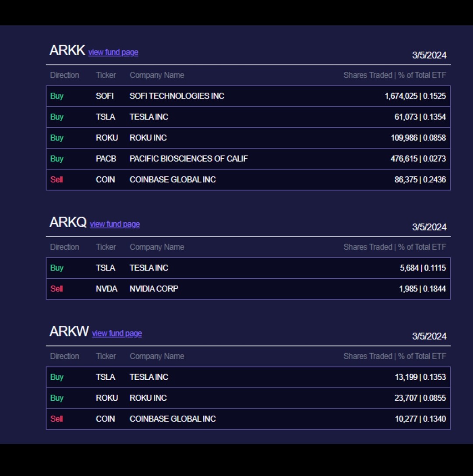Click the value 476,615 | 0.0273
473x476 pixels.
418,159
